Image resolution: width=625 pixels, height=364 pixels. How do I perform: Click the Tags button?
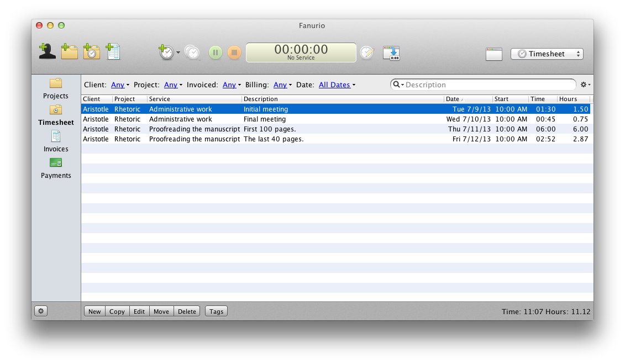click(217, 312)
